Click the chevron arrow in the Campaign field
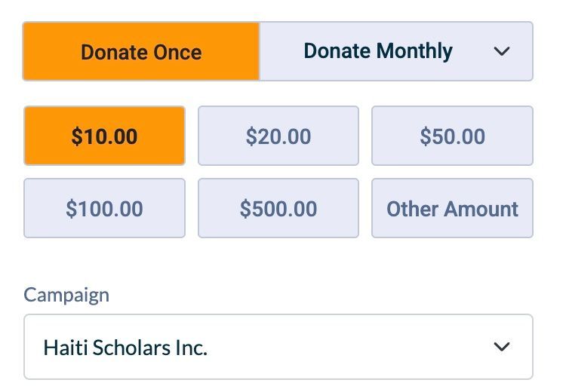 pyautogui.click(x=501, y=347)
